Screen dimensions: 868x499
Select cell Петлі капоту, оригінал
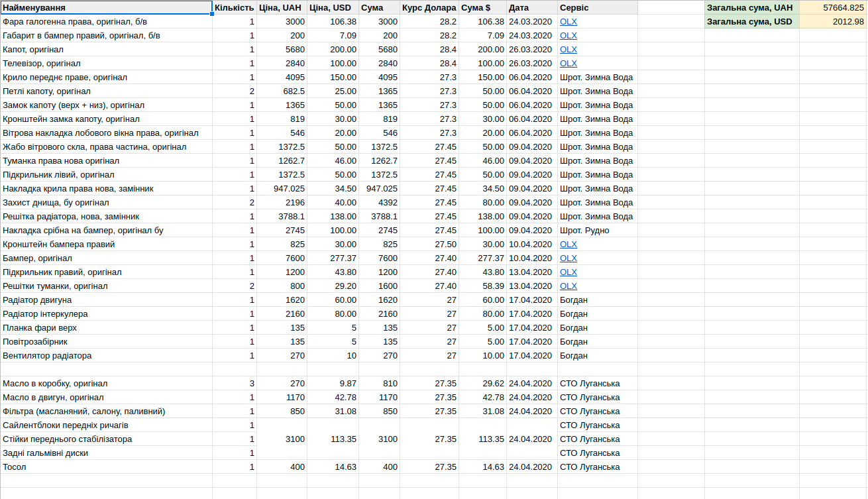click(x=106, y=91)
